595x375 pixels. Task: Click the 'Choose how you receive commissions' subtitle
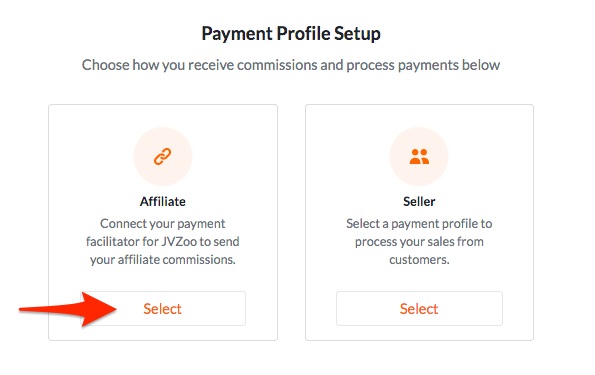point(291,65)
